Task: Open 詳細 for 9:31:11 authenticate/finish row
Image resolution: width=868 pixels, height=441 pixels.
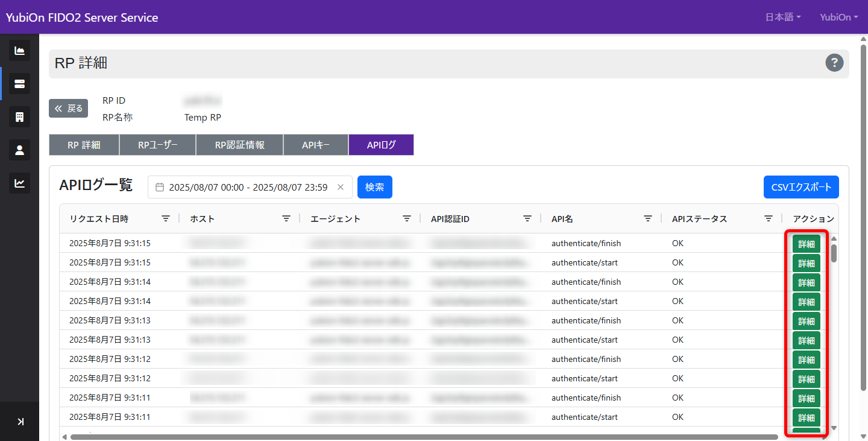Action: pos(807,398)
